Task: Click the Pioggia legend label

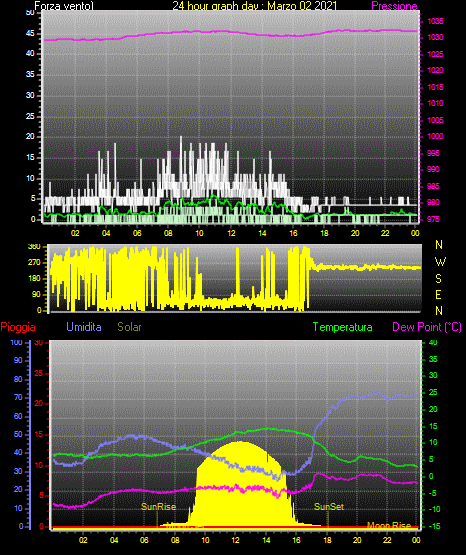Action: point(18,327)
